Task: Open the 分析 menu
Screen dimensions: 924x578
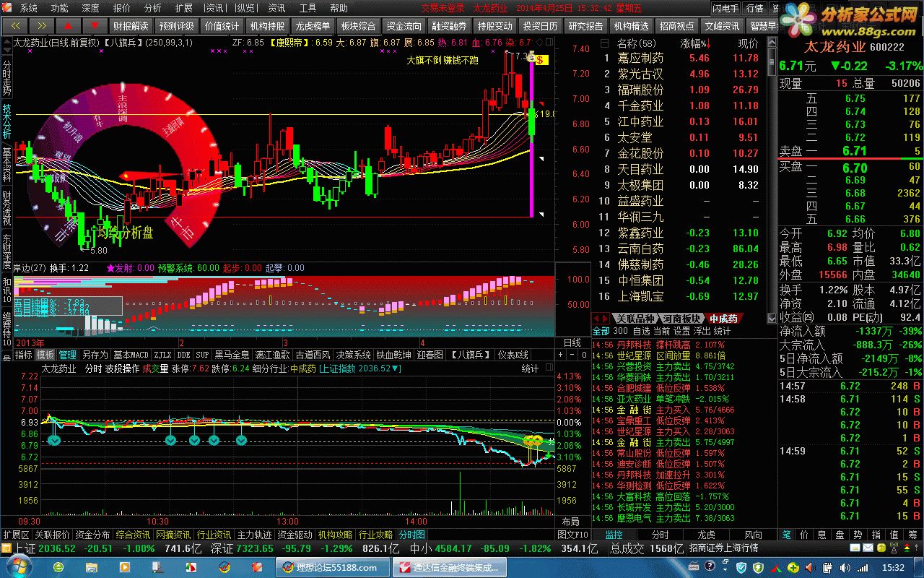Action: [x=152, y=8]
